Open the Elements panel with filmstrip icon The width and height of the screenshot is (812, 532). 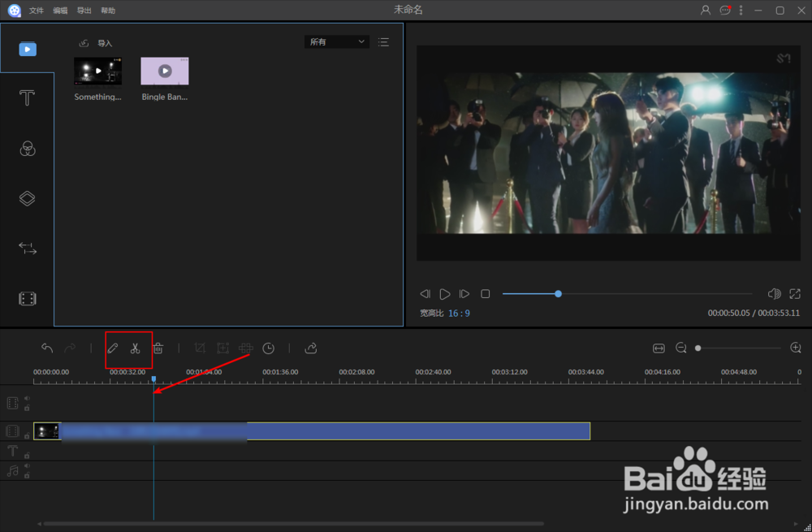(x=28, y=299)
